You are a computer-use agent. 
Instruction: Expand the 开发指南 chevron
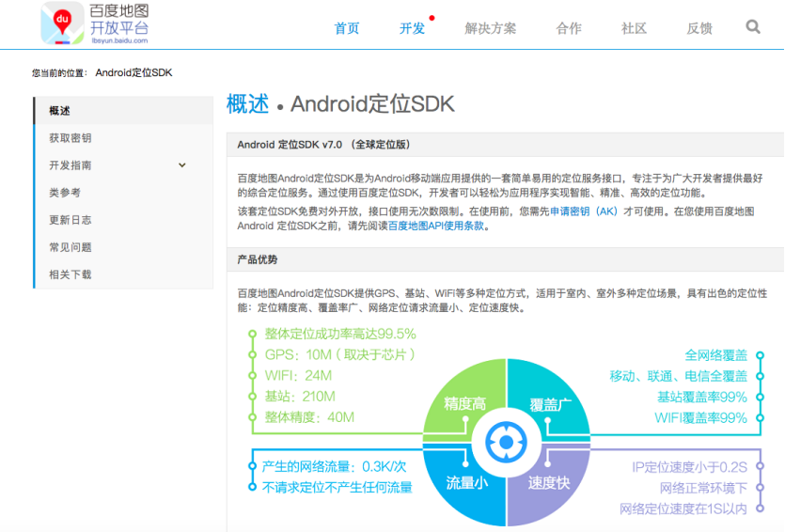click(182, 165)
